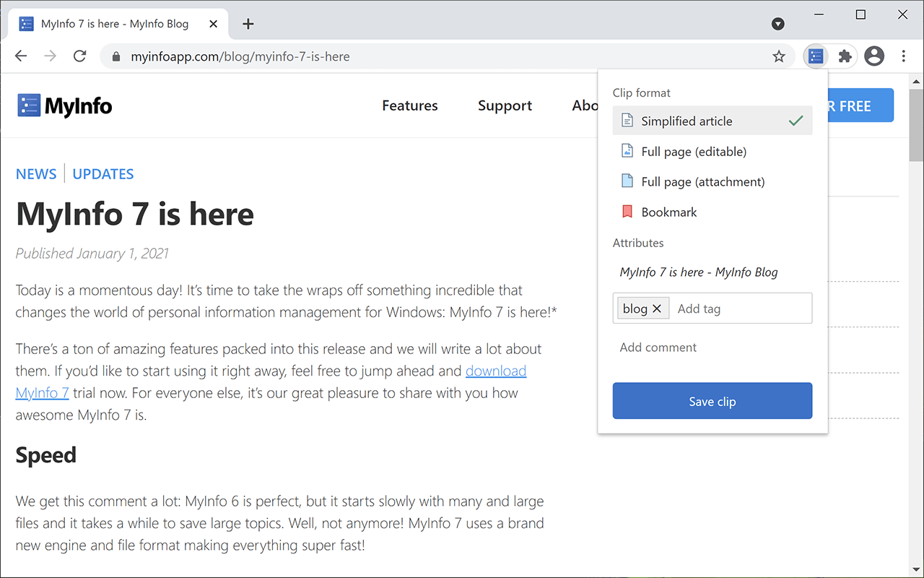Click the Clip format label

642,92
